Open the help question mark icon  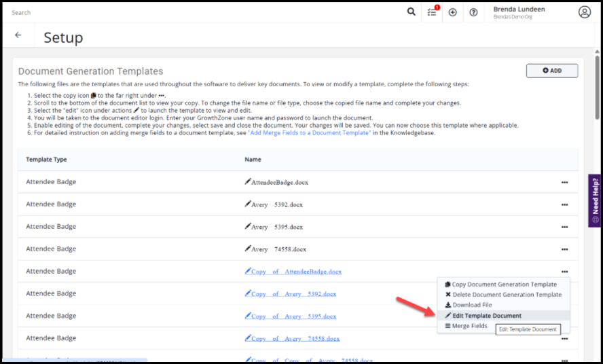pyautogui.click(x=473, y=12)
